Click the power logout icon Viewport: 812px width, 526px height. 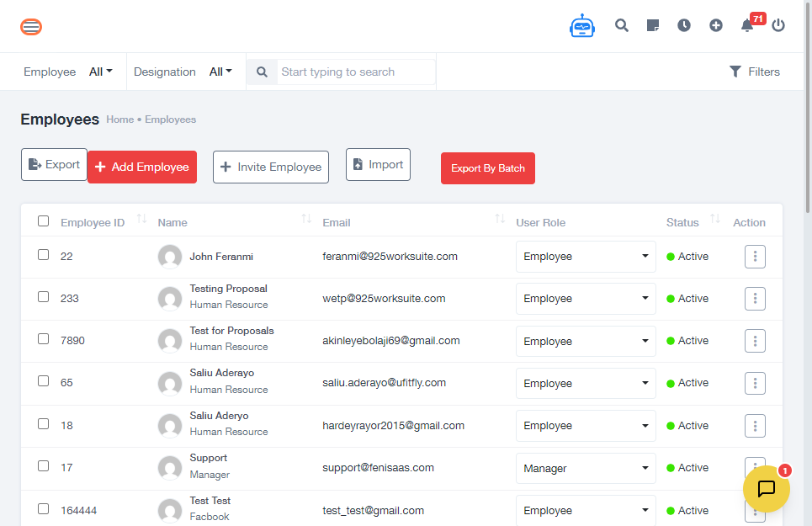778,25
